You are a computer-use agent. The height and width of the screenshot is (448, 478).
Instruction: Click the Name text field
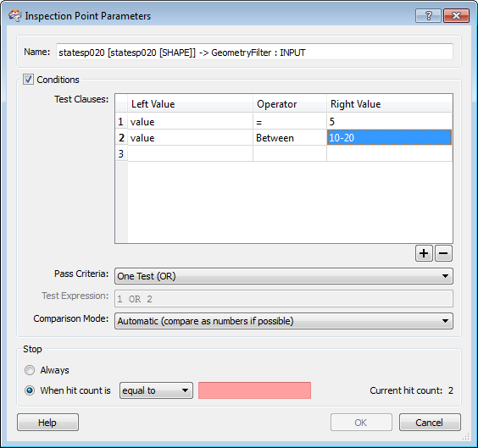254,52
